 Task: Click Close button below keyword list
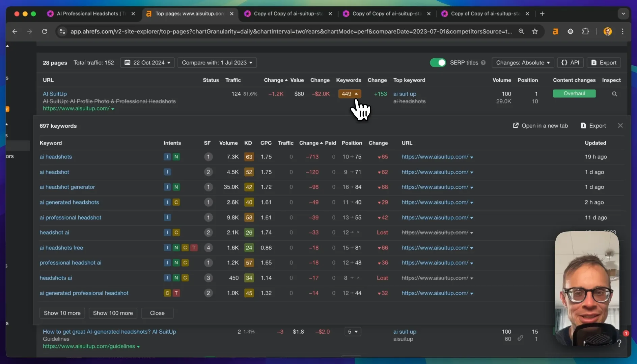click(157, 313)
